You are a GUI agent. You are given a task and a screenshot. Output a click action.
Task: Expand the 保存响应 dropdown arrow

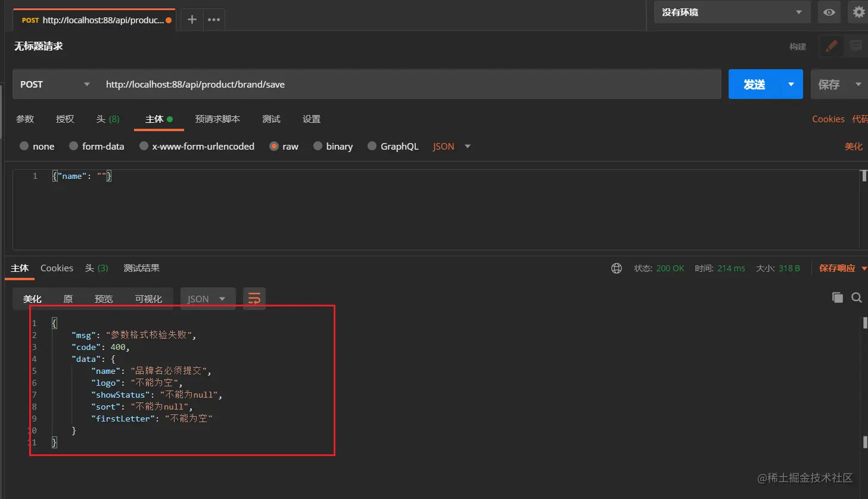click(x=864, y=268)
